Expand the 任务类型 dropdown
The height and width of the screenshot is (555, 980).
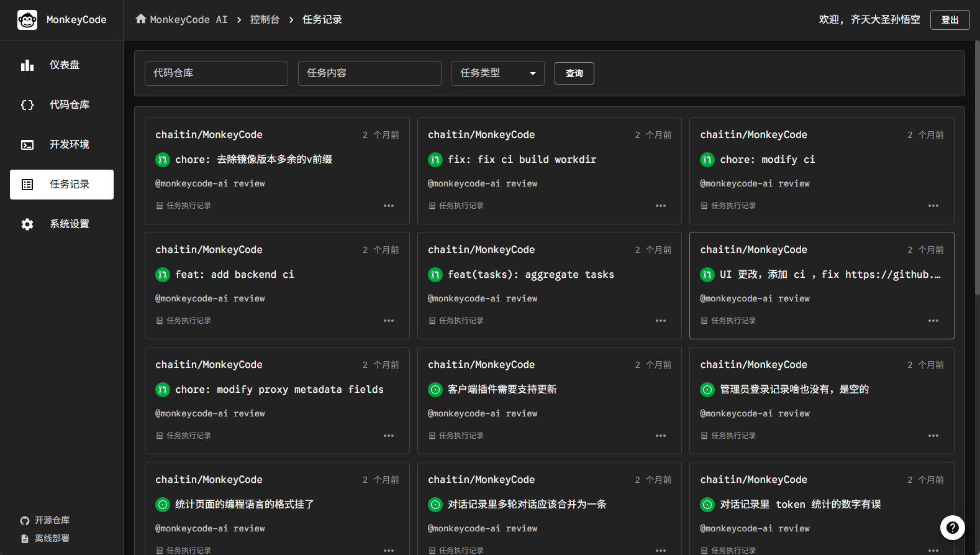[x=497, y=73]
